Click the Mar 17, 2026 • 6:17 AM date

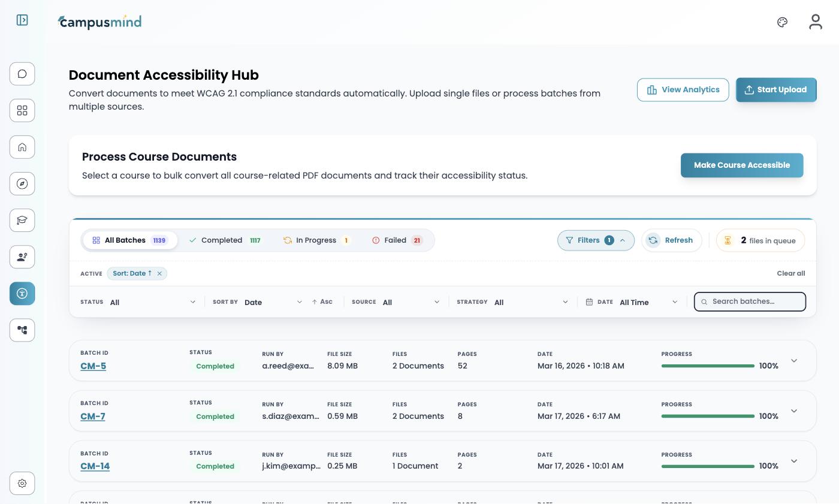(x=579, y=416)
